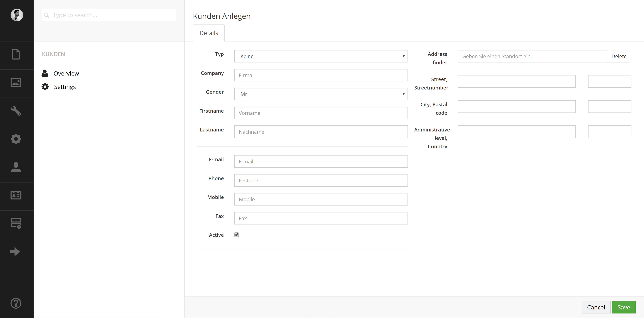Open the Users person section icon
The width and height of the screenshot is (644, 318).
pyautogui.click(x=16, y=167)
